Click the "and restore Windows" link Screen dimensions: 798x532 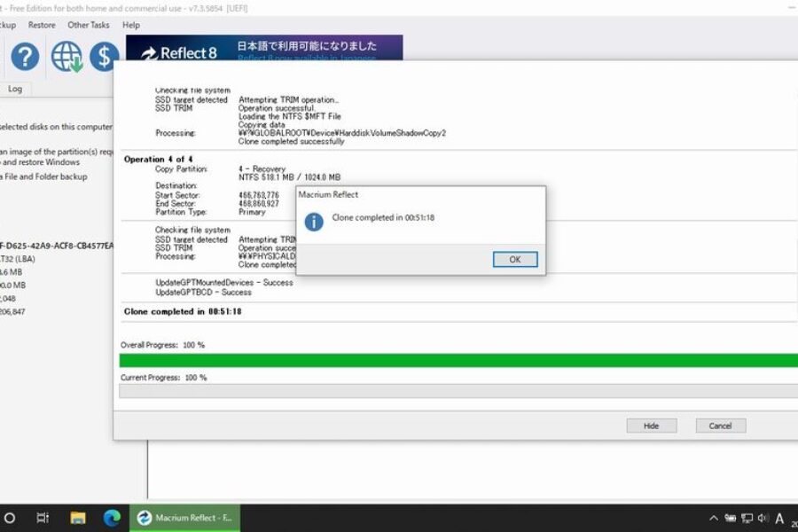click(41, 162)
